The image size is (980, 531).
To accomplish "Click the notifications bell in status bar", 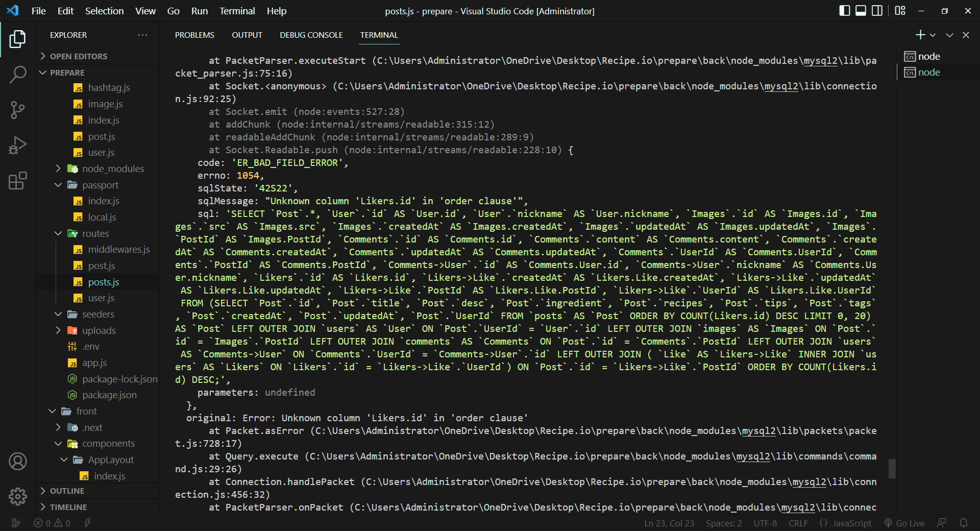I will pos(964,523).
